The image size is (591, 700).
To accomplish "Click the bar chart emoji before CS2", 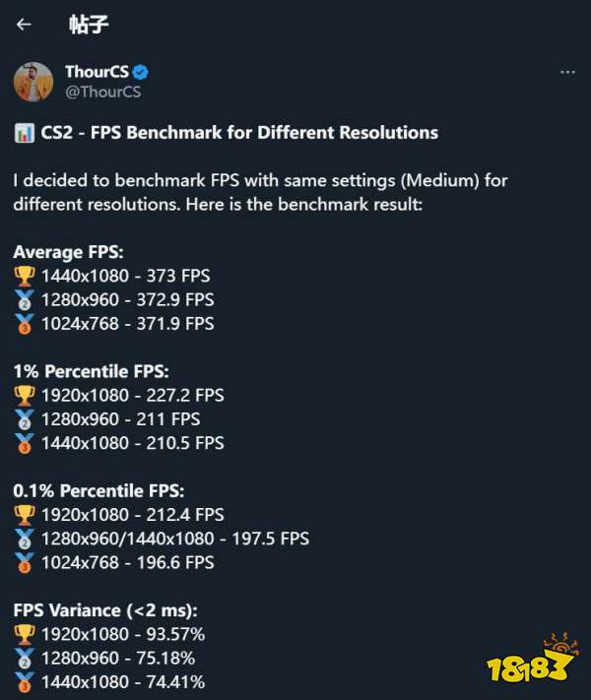I will pos(25,133).
